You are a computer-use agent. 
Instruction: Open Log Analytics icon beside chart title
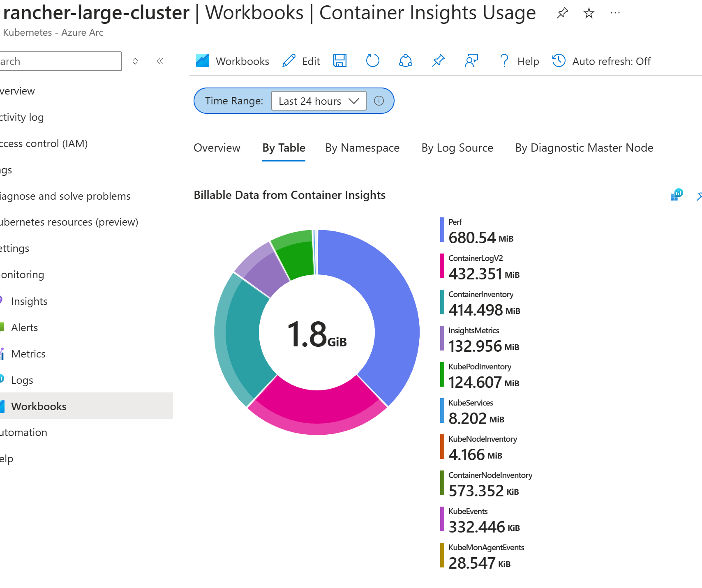click(677, 195)
